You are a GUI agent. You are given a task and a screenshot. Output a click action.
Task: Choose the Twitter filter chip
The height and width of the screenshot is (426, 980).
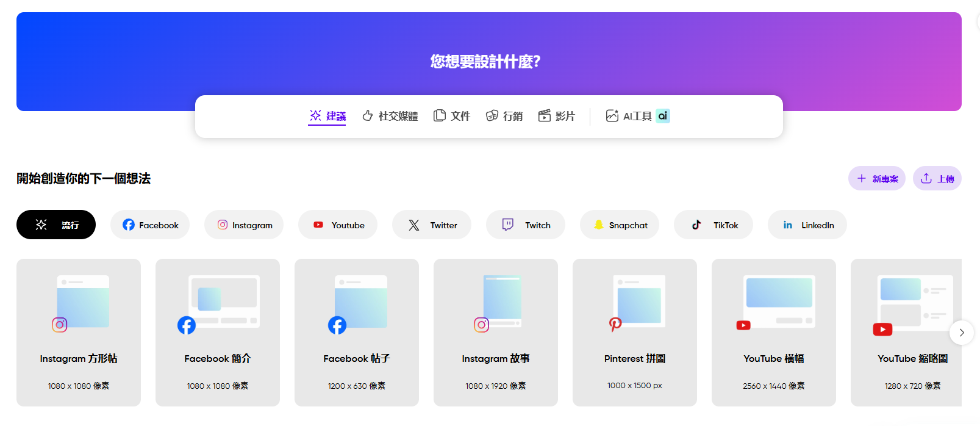click(432, 225)
